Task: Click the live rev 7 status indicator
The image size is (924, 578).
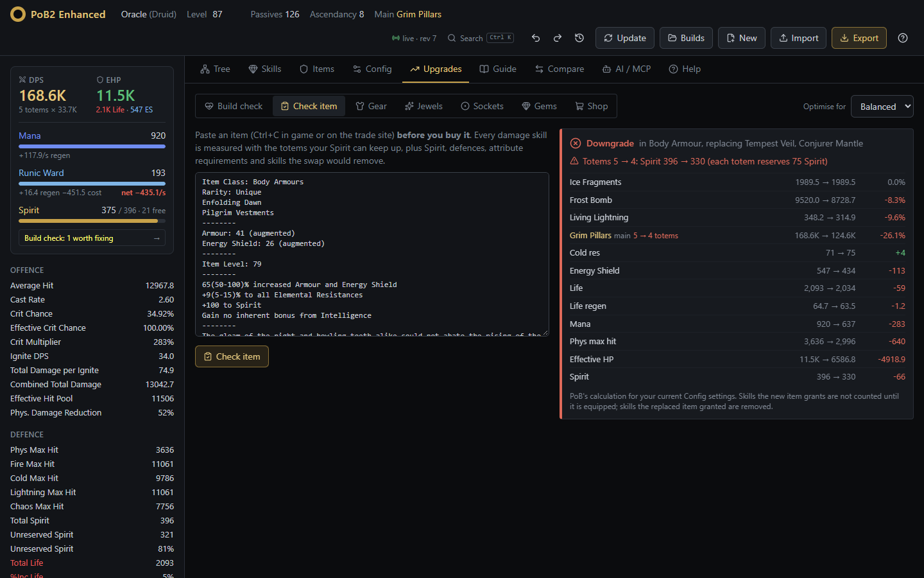Action: pos(414,39)
